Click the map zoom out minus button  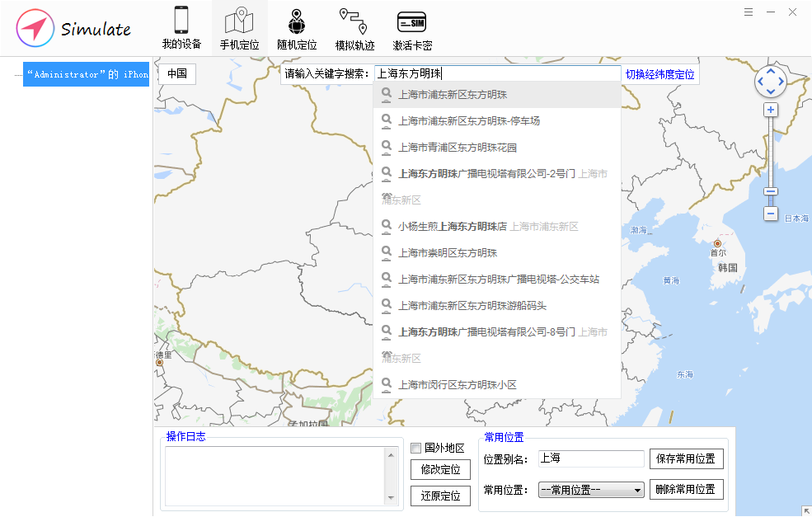pyautogui.click(x=771, y=214)
